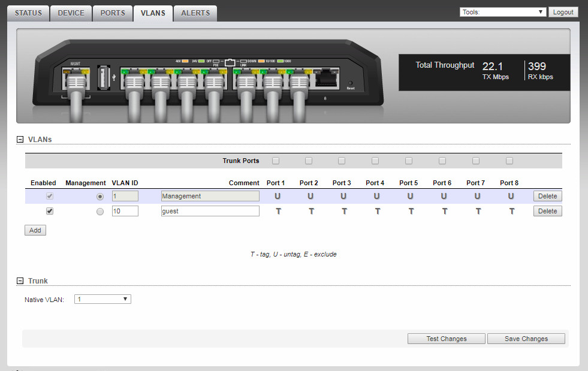The height and width of the screenshot is (371, 588).
Task: Open the Tools dropdown menu
Action: point(502,12)
